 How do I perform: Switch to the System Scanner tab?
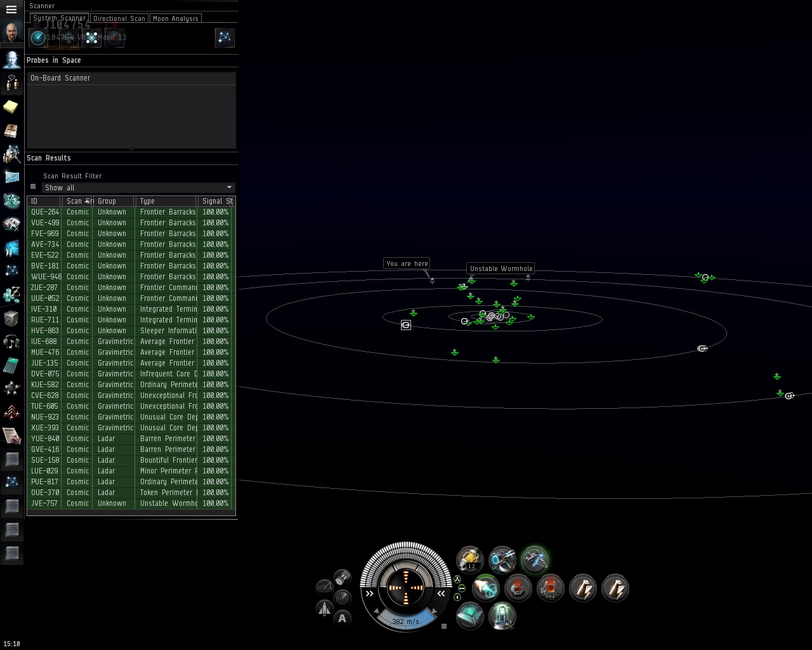click(59, 18)
